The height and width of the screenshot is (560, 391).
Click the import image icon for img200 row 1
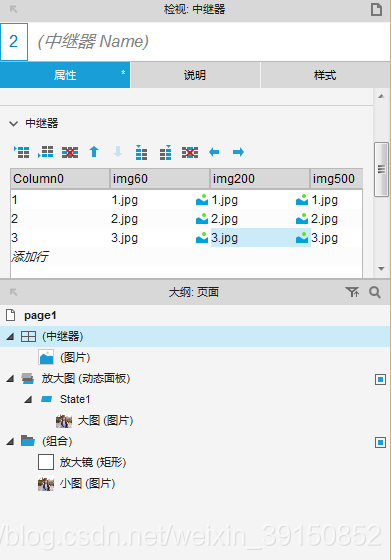click(x=302, y=200)
